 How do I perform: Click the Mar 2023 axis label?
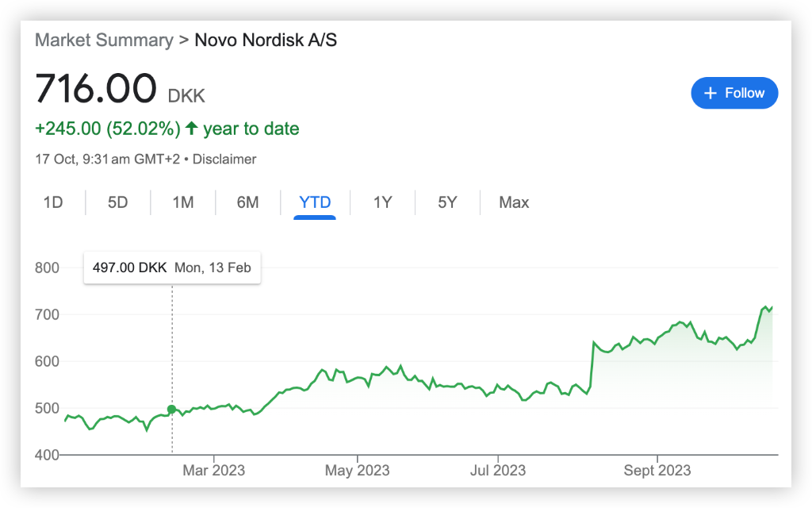click(x=213, y=470)
